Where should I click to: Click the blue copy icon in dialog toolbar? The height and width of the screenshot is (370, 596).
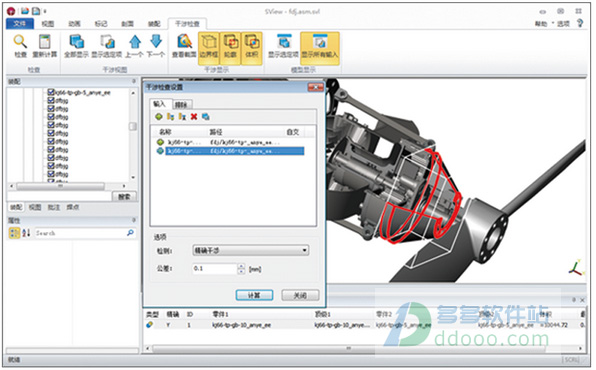click(x=206, y=116)
